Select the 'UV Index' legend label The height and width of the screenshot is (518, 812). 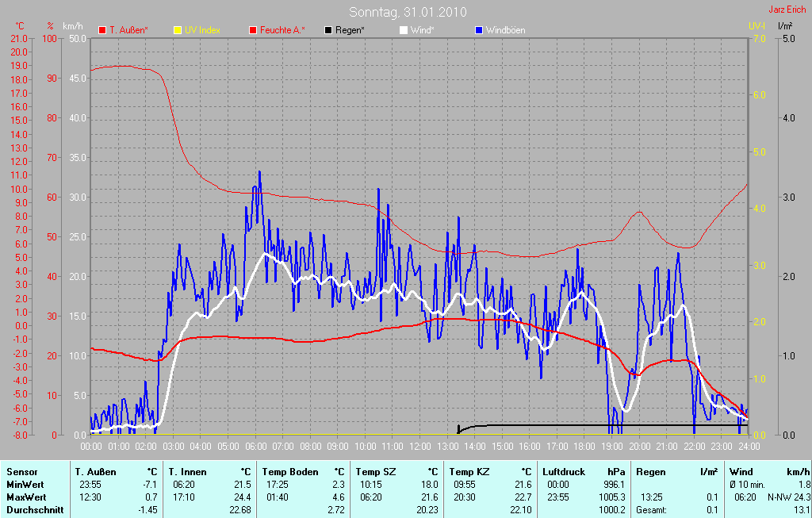(x=202, y=30)
